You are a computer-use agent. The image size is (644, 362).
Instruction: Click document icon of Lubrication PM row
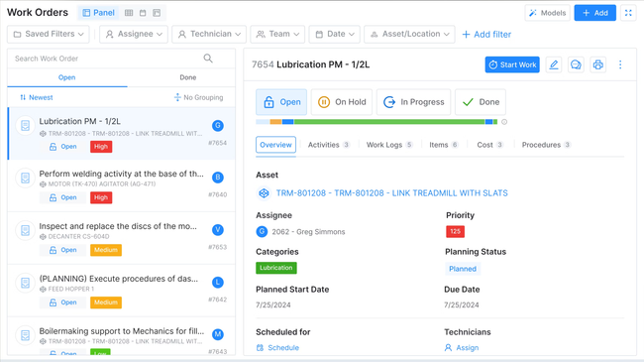click(x=25, y=126)
